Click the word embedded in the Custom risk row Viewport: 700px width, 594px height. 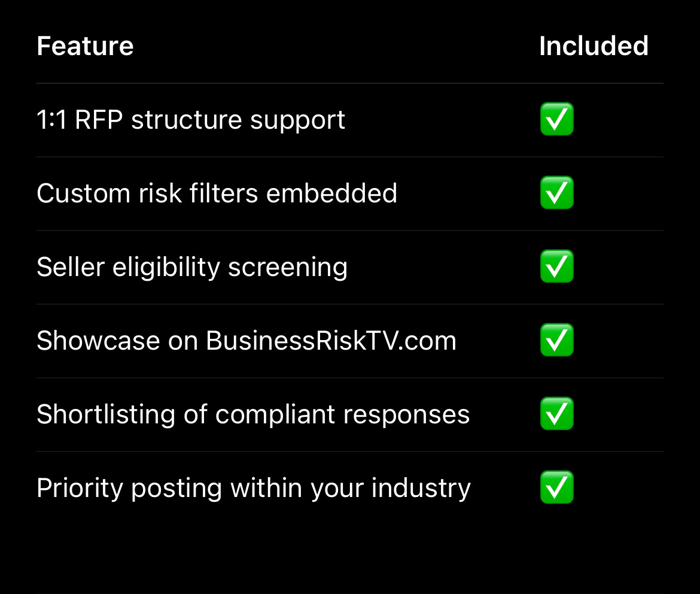click(x=331, y=193)
